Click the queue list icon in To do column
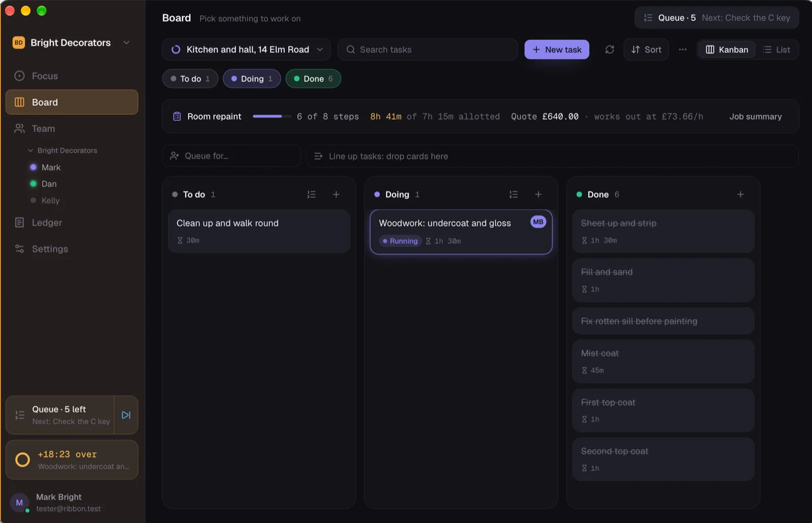Image resolution: width=812 pixels, height=523 pixels. [311, 194]
